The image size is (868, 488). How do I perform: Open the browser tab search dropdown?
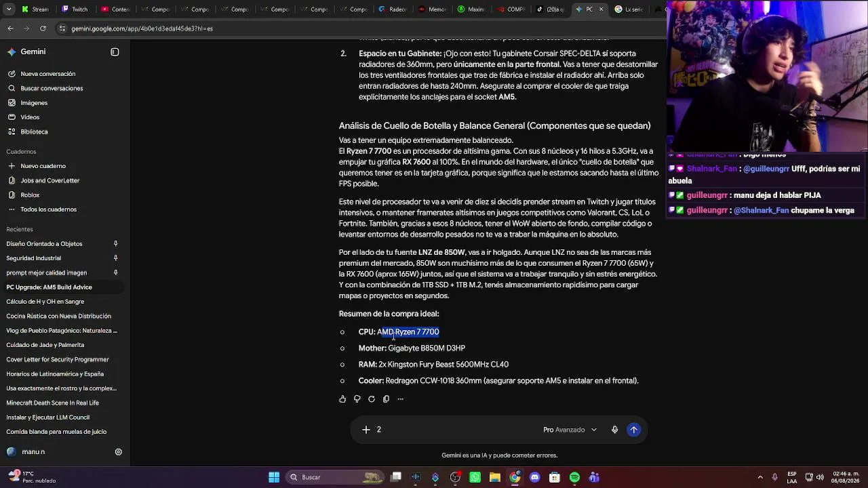point(9,9)
